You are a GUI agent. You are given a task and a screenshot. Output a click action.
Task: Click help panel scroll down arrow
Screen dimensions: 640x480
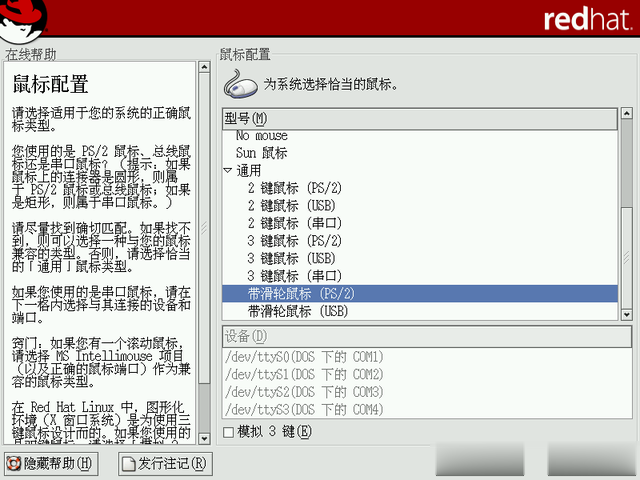coord(204,439)
